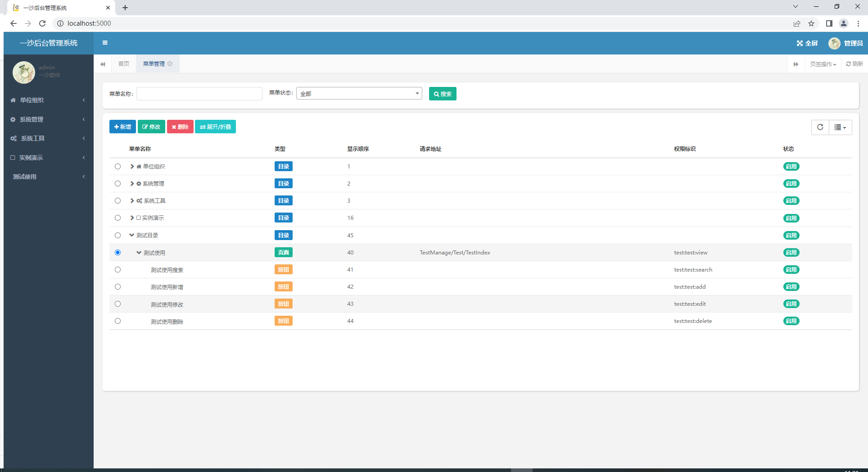The width and height of the screenshot is (868, 472).
Task: Expand the 系统管理 tree row arrow
Action: (132, 183)
